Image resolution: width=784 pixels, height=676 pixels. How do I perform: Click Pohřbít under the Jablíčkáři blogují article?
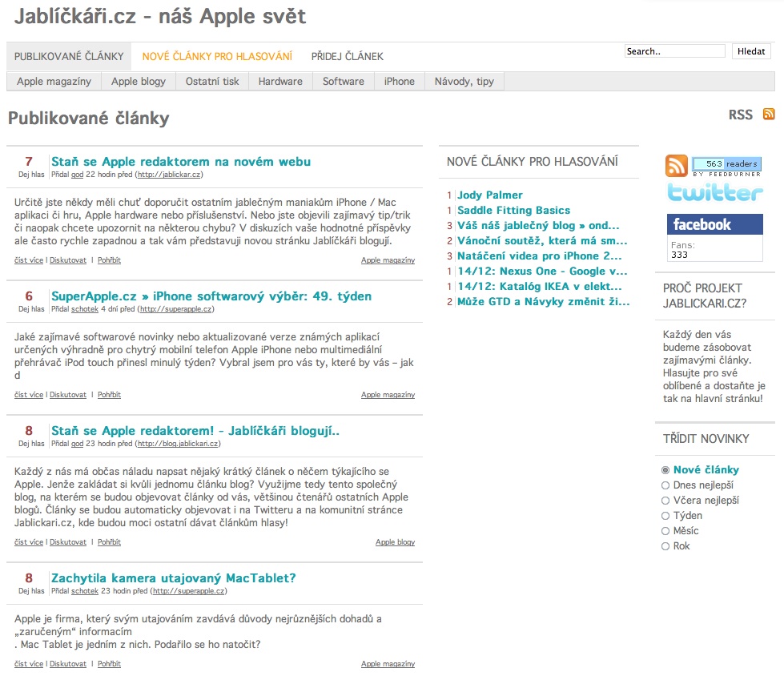(109, 542)
